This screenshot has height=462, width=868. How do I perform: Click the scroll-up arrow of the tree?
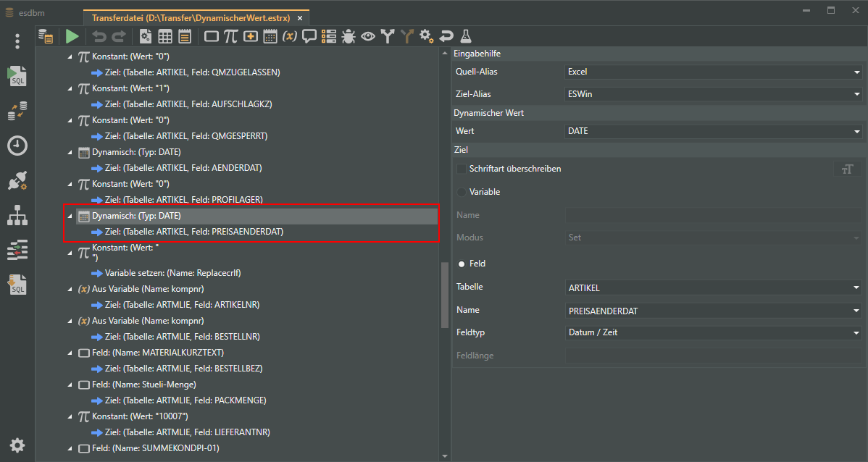pos(445,53)
